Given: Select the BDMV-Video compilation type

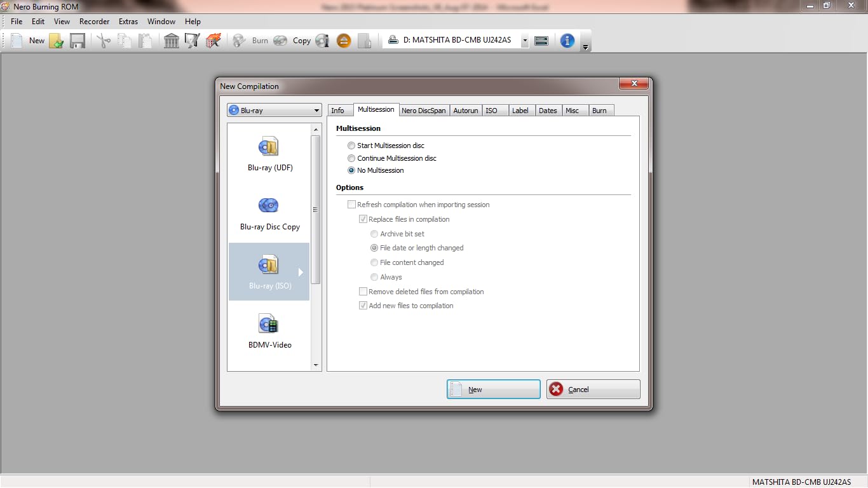Looking at the screenshot, I should 270,331.
